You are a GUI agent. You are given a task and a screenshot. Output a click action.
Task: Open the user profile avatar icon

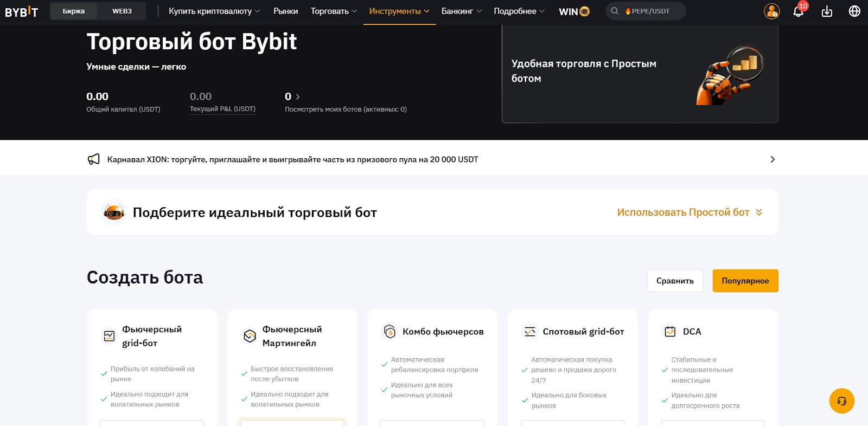(x=771, y=11)
